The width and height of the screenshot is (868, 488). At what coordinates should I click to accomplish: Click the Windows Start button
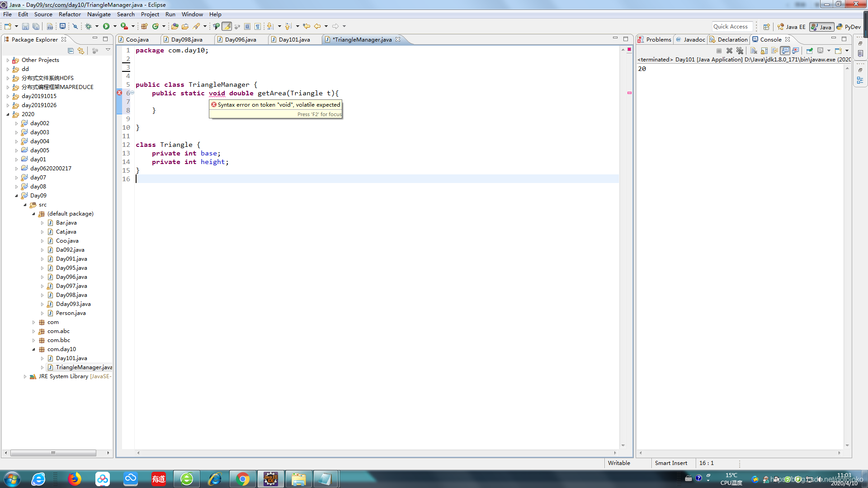12,479
